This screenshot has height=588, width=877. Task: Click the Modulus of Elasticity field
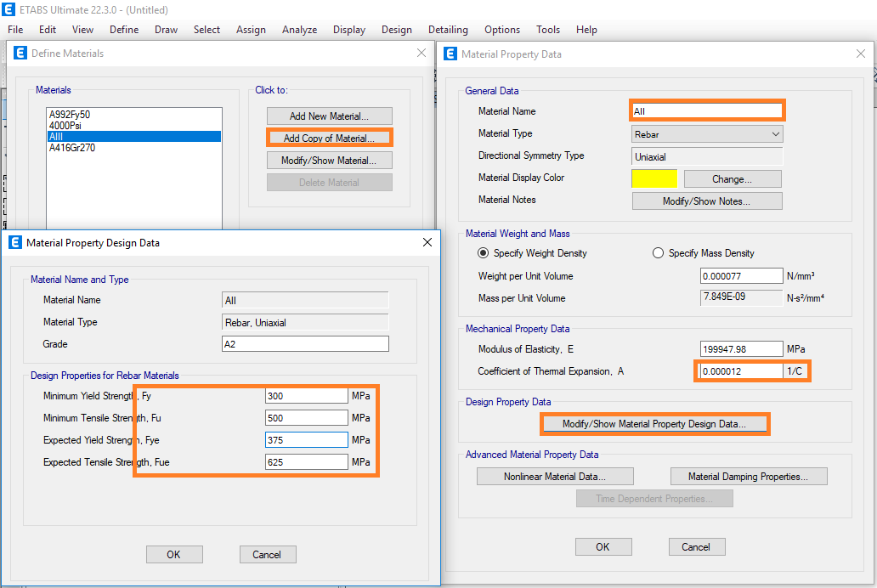coord(742,349)
